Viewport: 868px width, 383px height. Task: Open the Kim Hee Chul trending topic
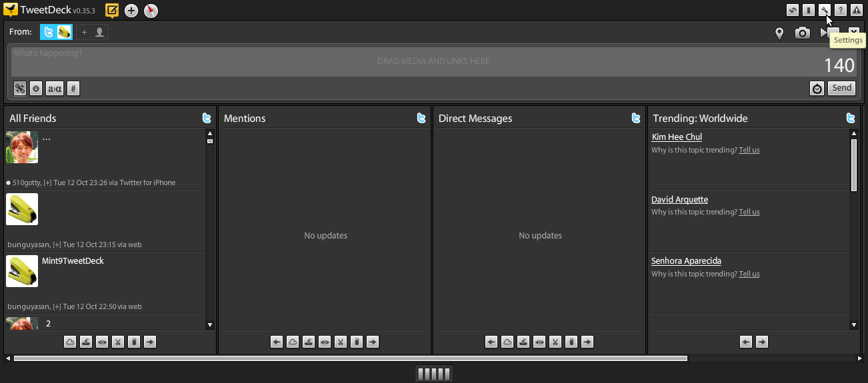click(x=677, y=137)
